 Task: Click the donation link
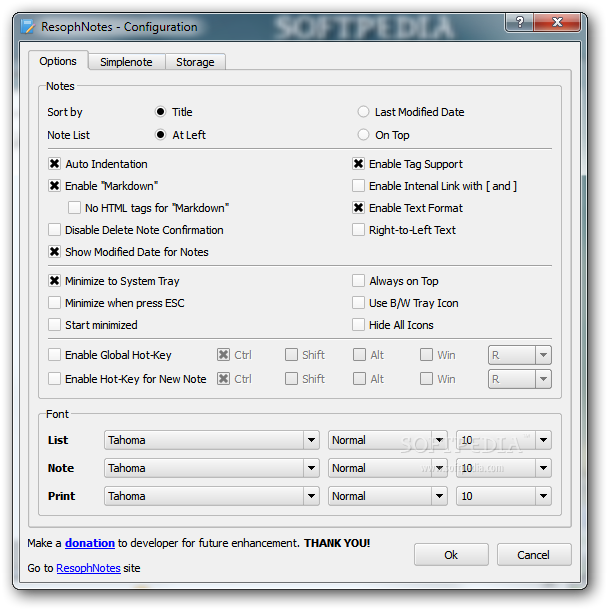(90, 543)
